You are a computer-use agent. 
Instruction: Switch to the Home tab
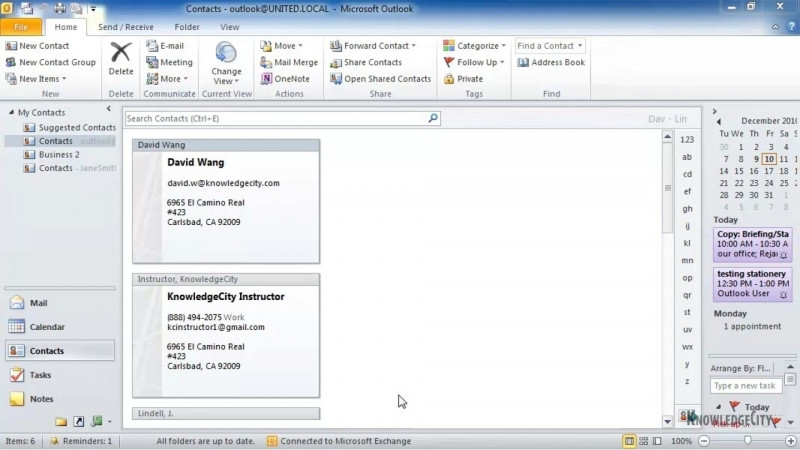tap(66, 27)
